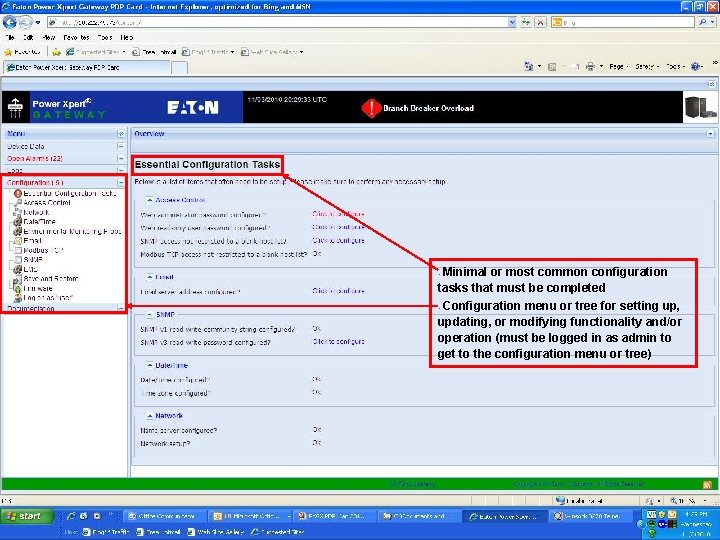The image size is (720, 540).
Task: Open the Tools menu in menu bar
Action: click(x=105, y=38)
